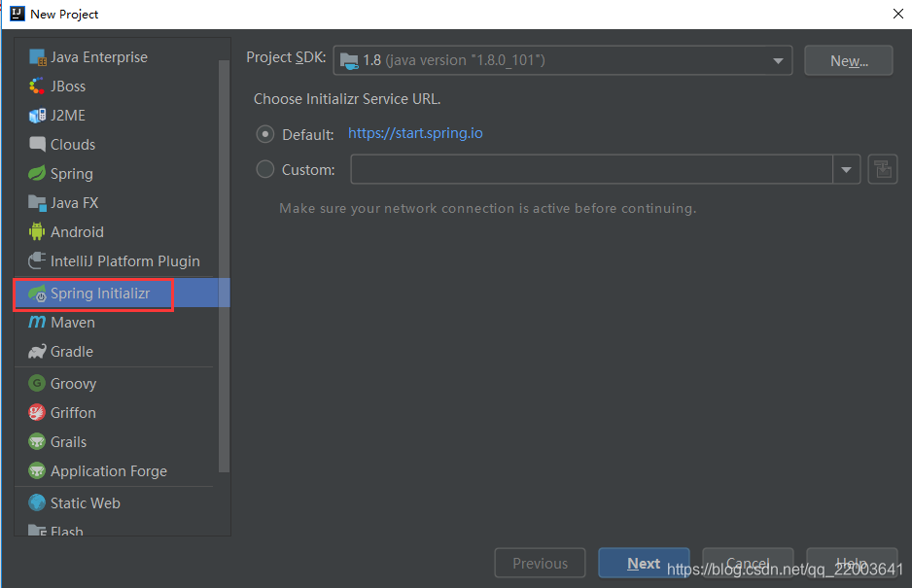Click the Help button
912x588 pixels.
[852, 563]
